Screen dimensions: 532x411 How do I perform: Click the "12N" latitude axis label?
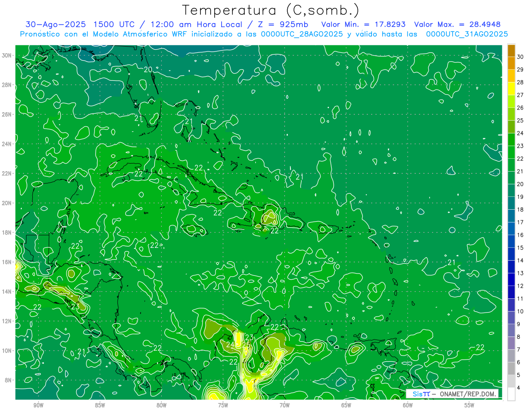(8, 321)
